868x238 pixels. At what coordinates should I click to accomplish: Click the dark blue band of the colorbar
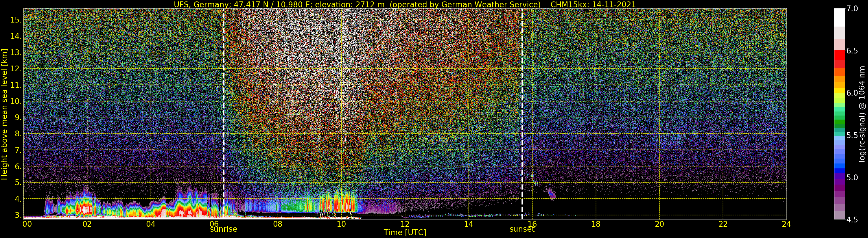[x=839, y=171]
